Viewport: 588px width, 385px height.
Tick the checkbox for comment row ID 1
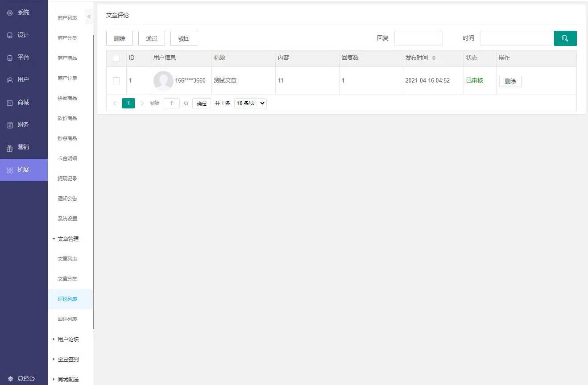point(116,81)
